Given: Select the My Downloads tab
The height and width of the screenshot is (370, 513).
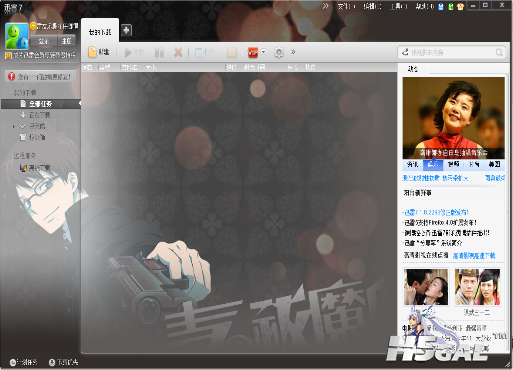Looking at the screenshot, I should pos(100,32).
